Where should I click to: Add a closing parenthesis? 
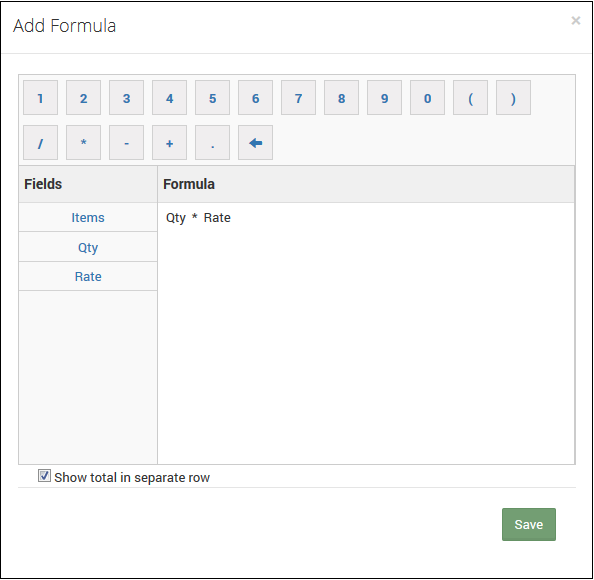coord(513,98)
